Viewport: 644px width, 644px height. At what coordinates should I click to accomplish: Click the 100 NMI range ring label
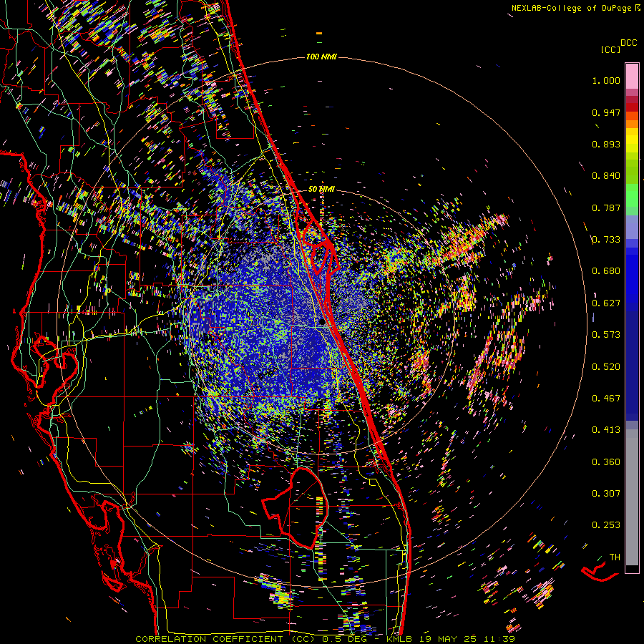coord(321,57)
